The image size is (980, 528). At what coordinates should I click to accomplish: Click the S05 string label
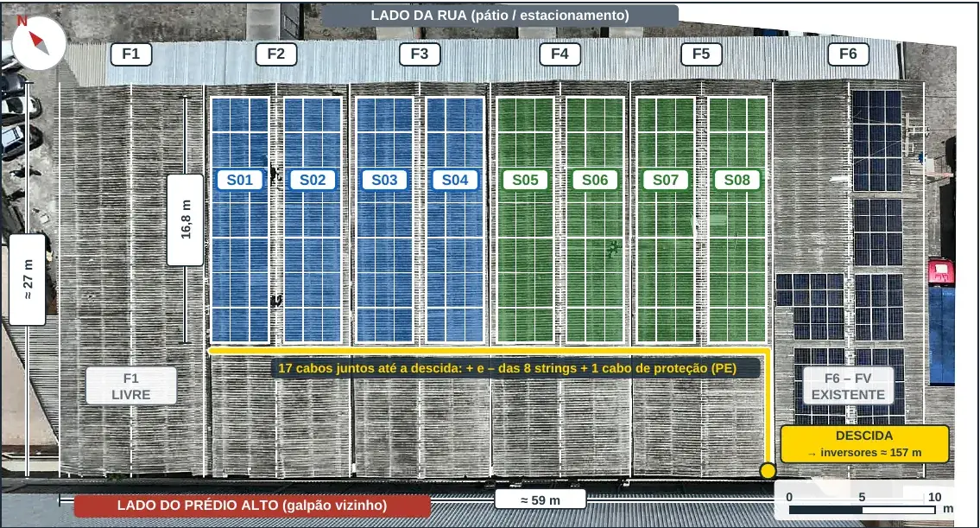tap(525, 180)
